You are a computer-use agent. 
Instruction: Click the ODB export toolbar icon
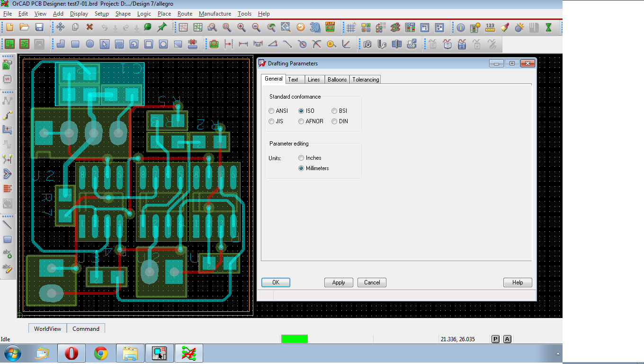tap(411, 44)
